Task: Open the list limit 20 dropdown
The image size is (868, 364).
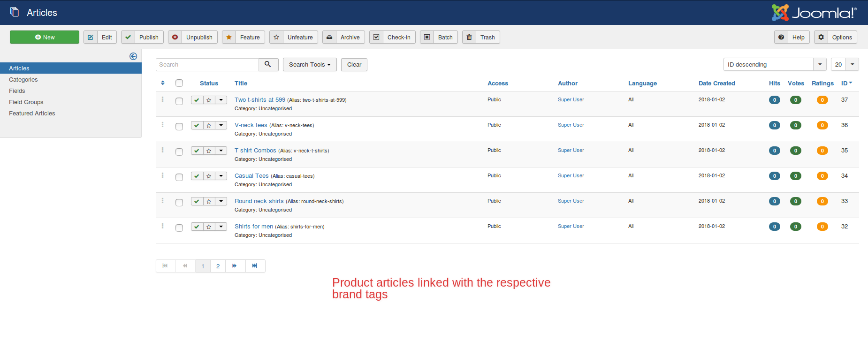Action: coord(845,65)
